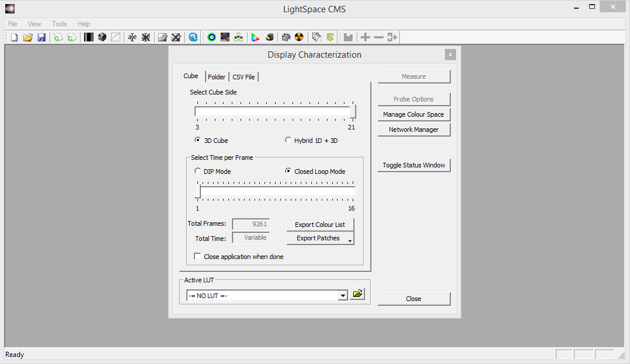Screen dimensions: 630x364
Task: Click the Close button in the dialog
Action: pos(414,299)
